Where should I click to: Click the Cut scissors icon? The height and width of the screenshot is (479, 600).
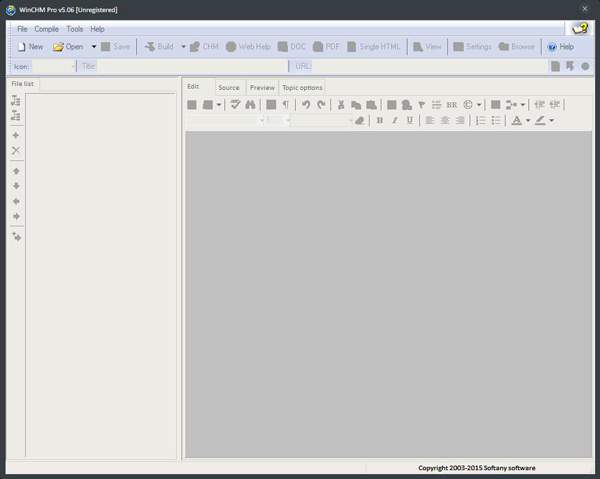(341, 105)
